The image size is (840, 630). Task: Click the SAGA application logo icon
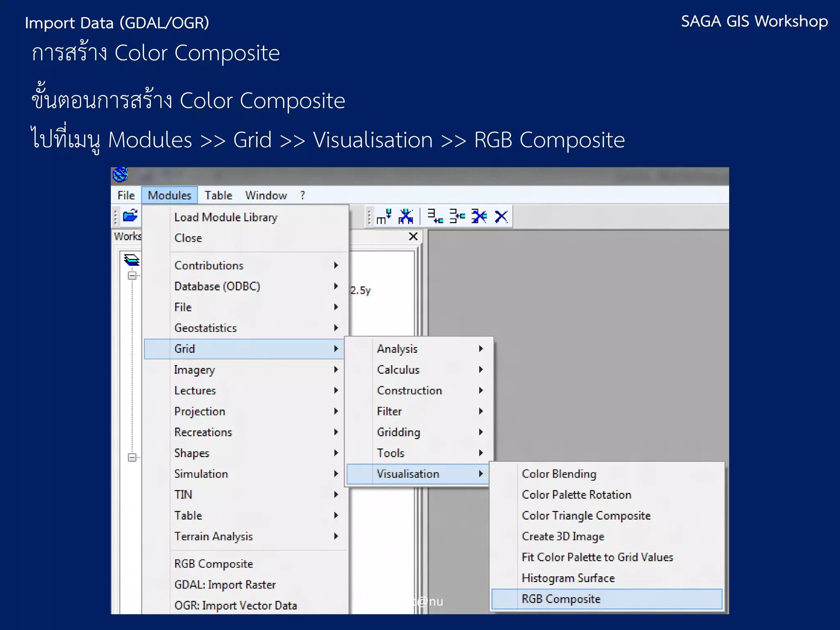coord(120,174)
